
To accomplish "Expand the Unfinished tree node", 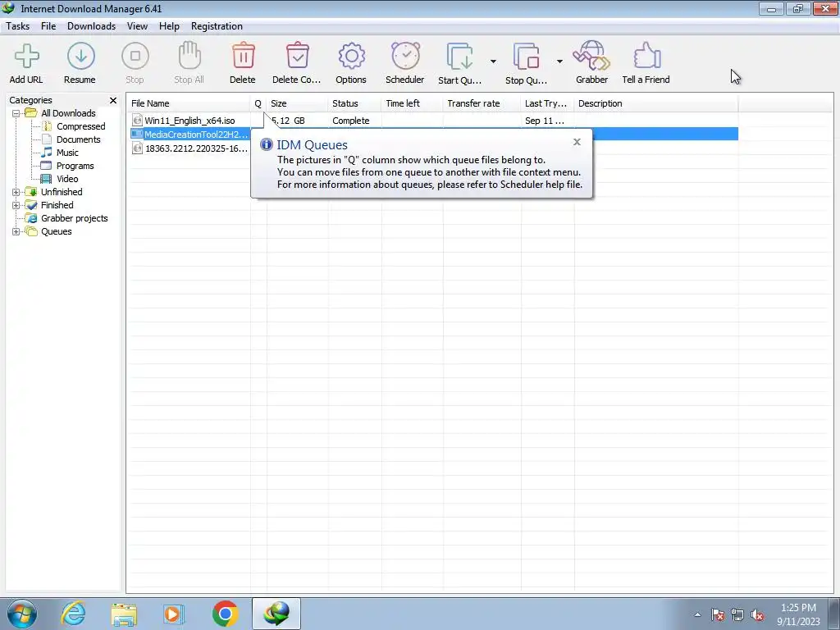I will tap(16, 192).
